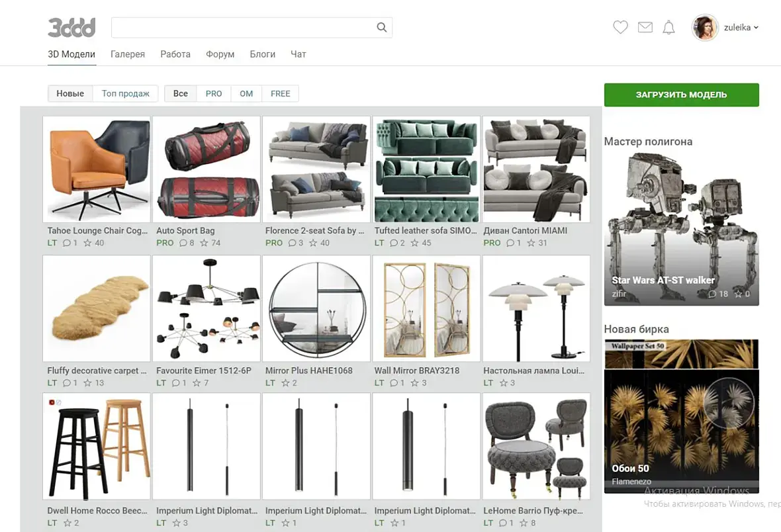Click star icon under Tahoe Lounge Chair
The image size is (781, 532).
[87, 243]
